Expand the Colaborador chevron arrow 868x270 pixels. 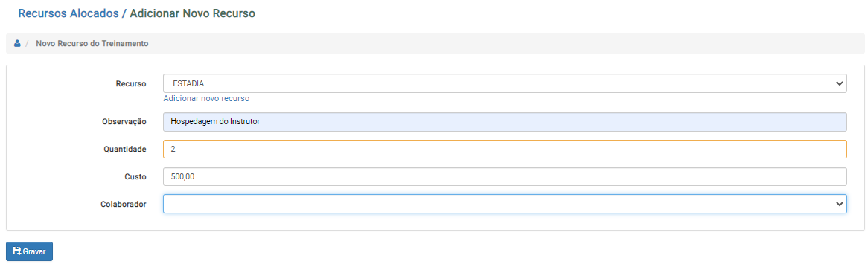(837, 204)
